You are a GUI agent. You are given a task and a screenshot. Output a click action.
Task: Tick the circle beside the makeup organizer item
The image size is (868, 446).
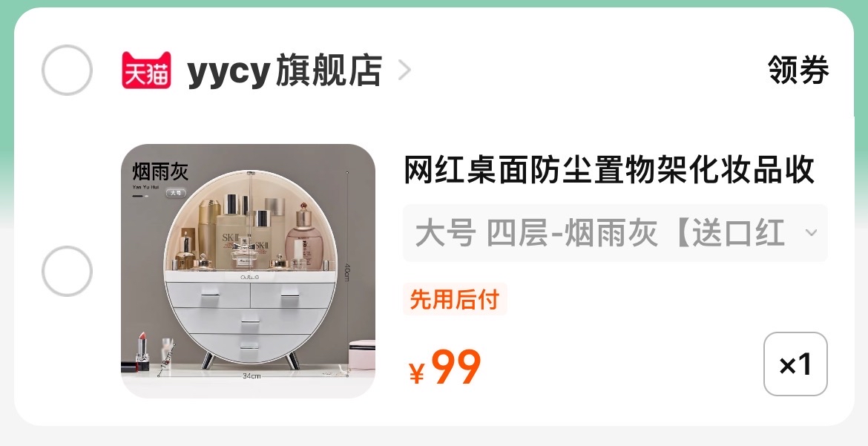click(x=67, y=272)
